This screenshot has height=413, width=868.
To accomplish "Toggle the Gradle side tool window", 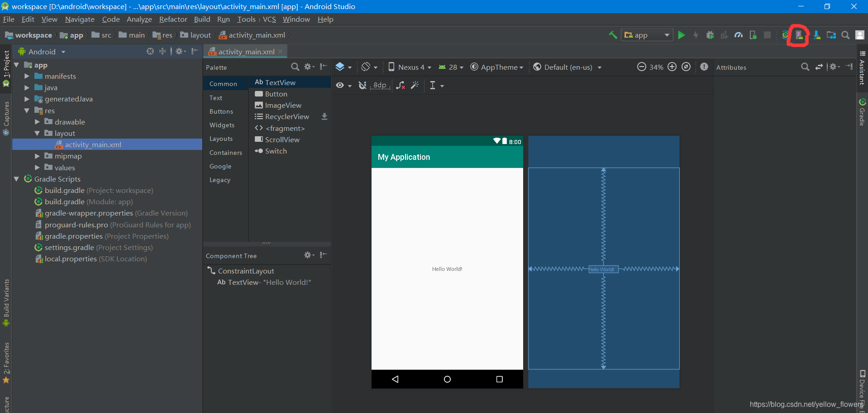I will [862, 111].
